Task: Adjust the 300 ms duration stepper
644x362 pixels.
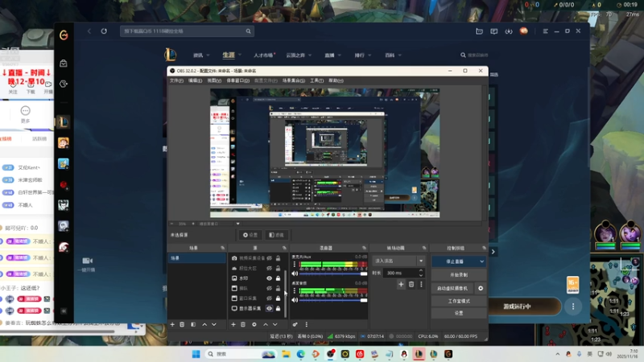Action: (x=421, y=273)
